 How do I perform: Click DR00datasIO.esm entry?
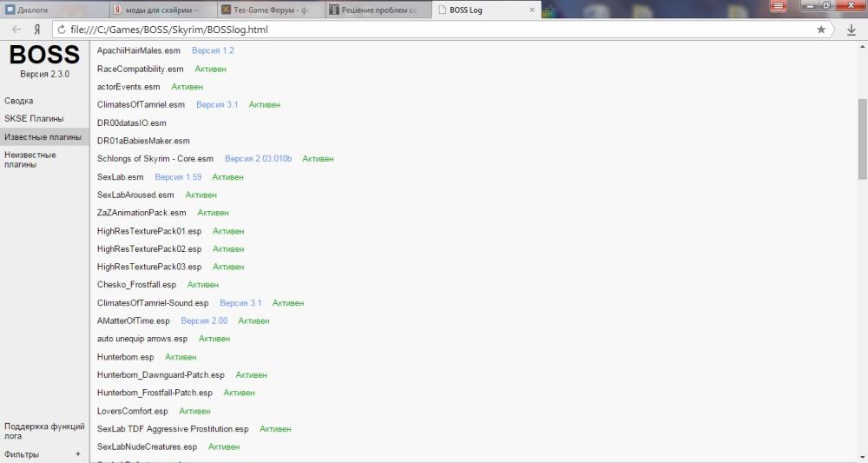click(x=131, y=123)
